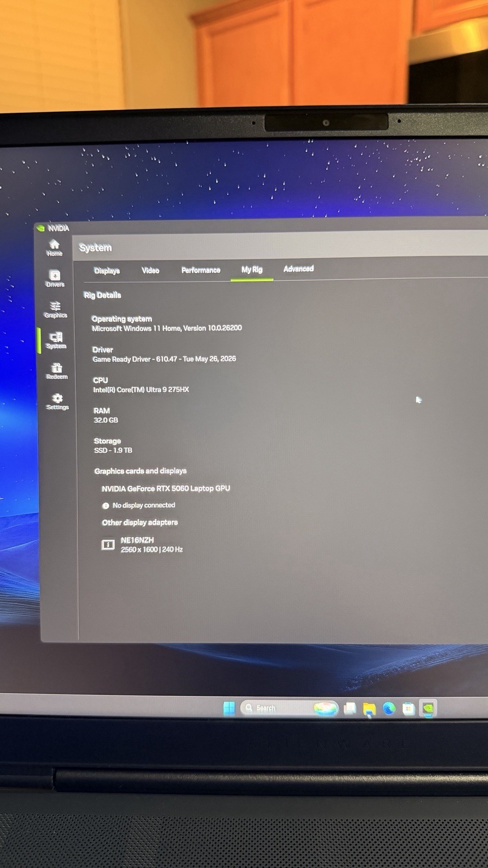This screenshot has height=868, width=488.
Task: Click the Other display adapters label
Action: (x=140, y=522)
